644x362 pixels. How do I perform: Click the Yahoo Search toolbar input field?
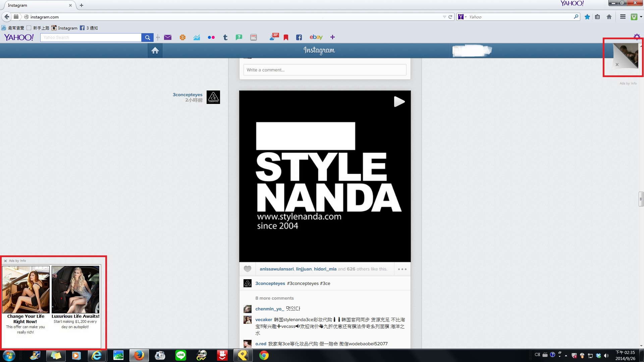click(x=91, y=38)
